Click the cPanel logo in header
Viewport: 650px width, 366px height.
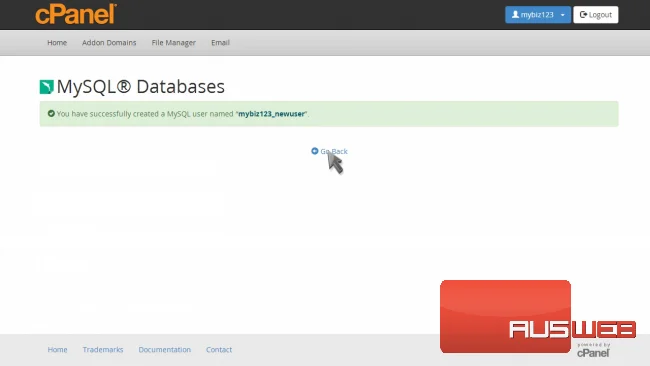(76, 14)
